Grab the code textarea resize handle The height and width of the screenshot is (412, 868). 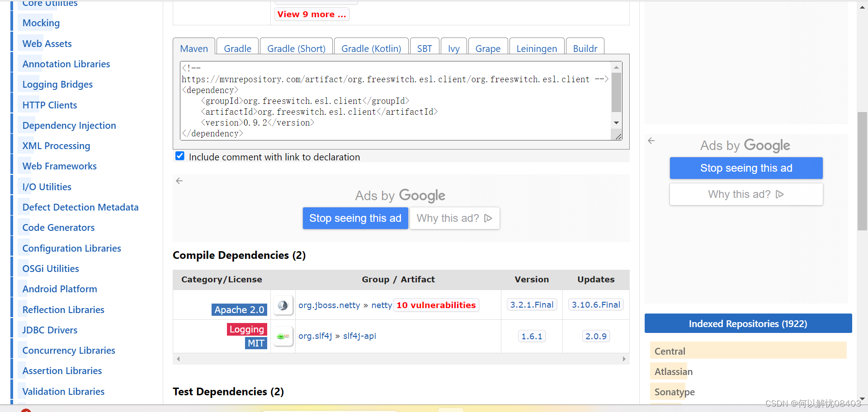618,136
